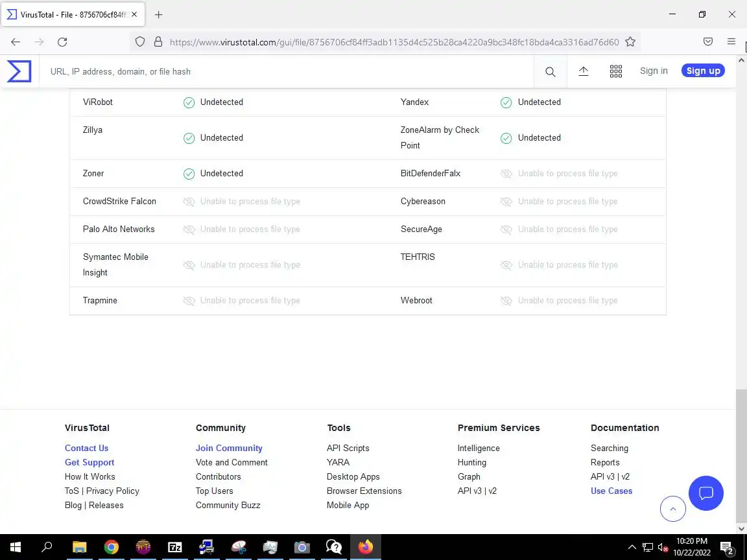Click the CrowdStrike Falcon vendor name
Screen dimensions: 747x560
(119, 202)
